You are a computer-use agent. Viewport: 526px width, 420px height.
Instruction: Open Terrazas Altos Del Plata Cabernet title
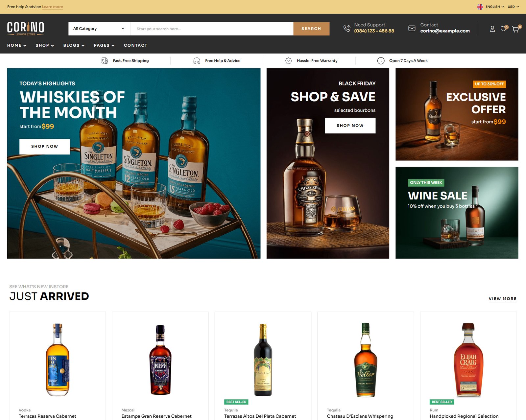[x=260, y=416]
